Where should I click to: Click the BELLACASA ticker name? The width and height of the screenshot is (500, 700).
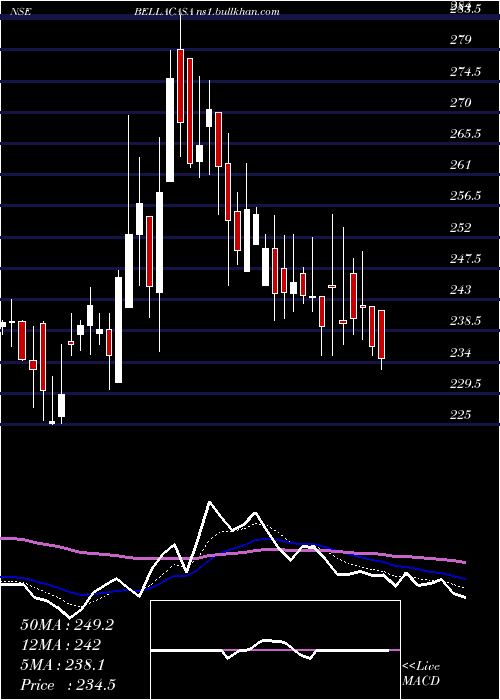(164, 12)
